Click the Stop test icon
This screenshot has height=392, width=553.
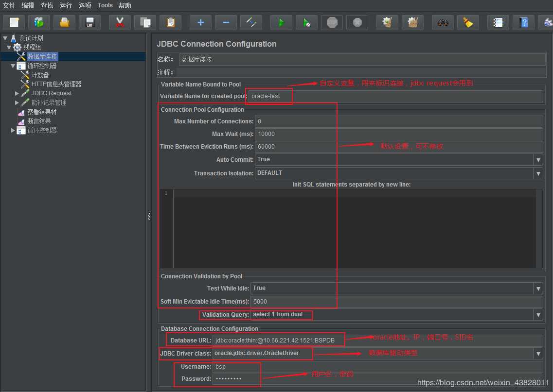332,22
